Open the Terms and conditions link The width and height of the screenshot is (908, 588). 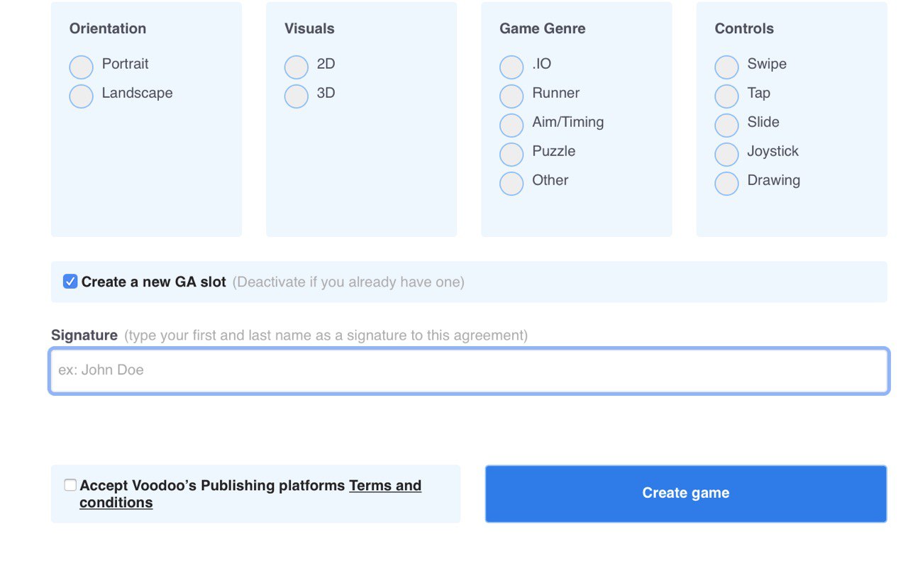pos(384,486)
